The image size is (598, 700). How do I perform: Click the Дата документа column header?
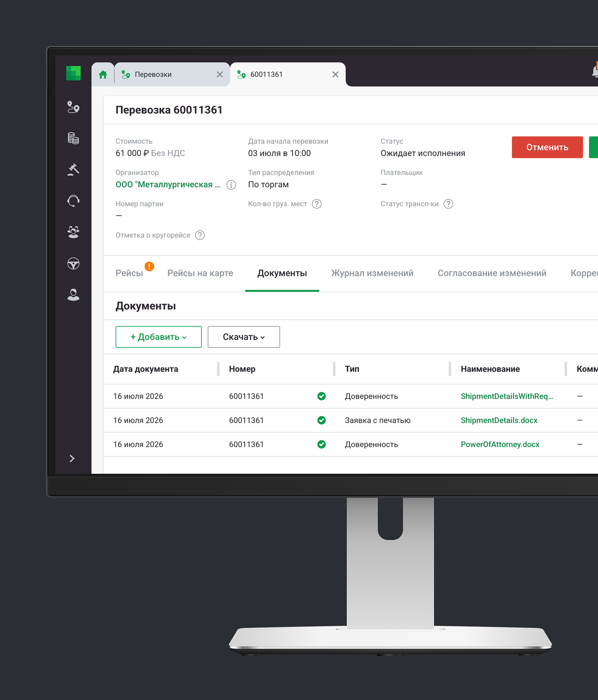tap(146, 369)
